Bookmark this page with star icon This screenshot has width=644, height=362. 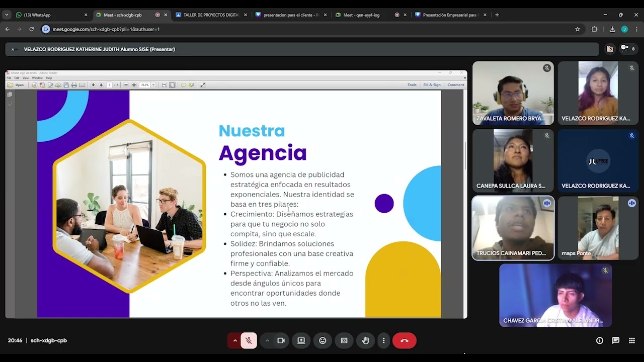(x=578, y=29)
